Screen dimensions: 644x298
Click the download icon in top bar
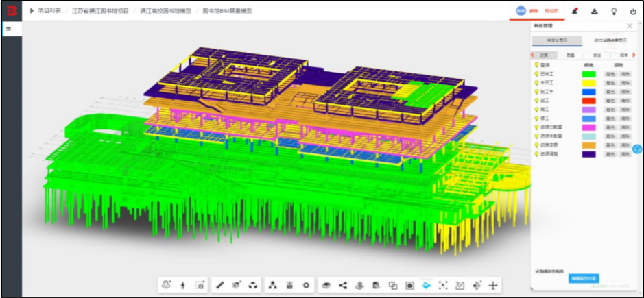coord(595,12)
